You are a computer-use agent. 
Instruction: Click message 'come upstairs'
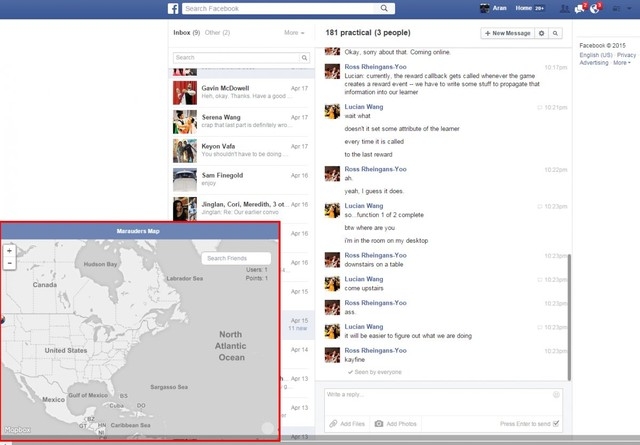coord(364,289)
